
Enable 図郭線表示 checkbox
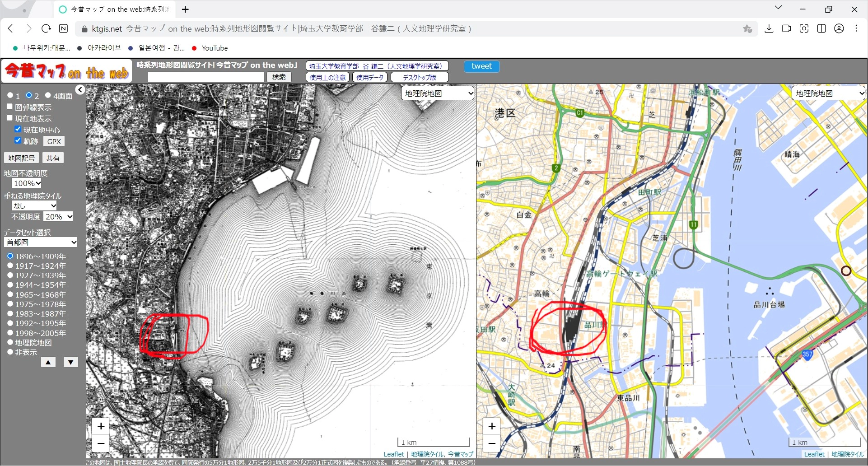[9, 107]
